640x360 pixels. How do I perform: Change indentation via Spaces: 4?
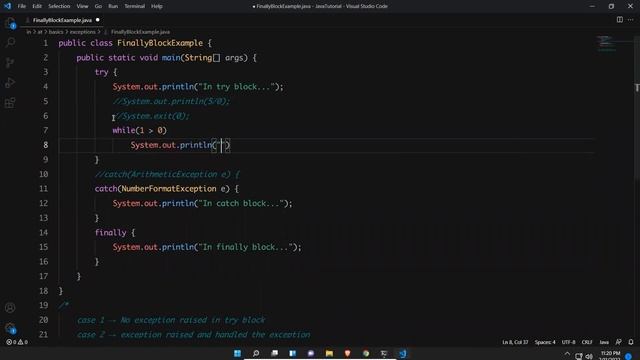(545, 342)
